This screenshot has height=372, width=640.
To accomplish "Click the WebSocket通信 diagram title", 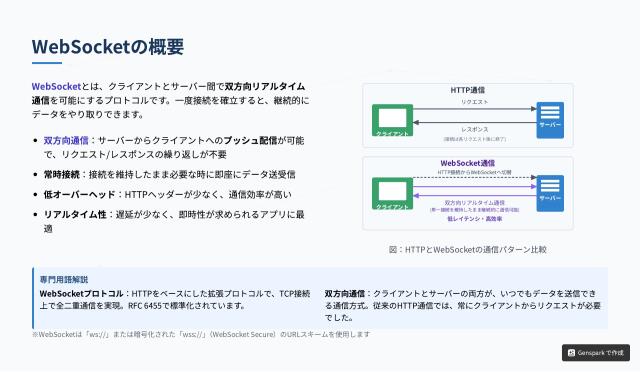I will pos(468,163).
